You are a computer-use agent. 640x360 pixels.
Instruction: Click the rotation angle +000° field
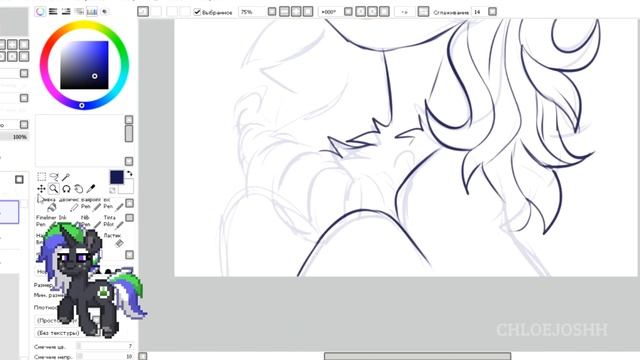[x=331, y=12]
